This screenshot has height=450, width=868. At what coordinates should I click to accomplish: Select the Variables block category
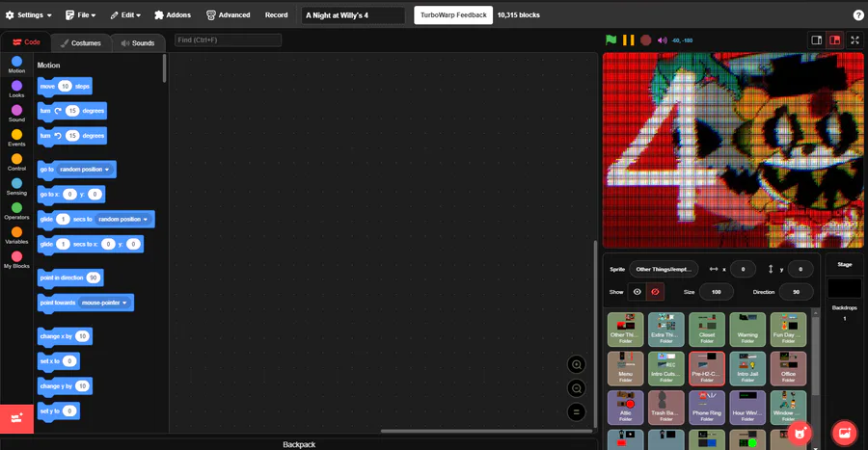click(x=16, y=235)
